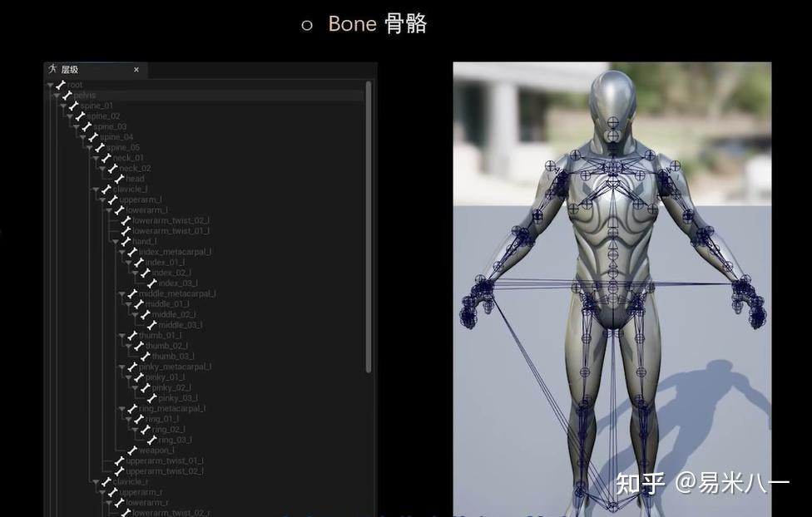This screenshot has width=812, height=517.
Task: Click the skeleton figure icon on the 层级 tab
Action: point(52,69)
